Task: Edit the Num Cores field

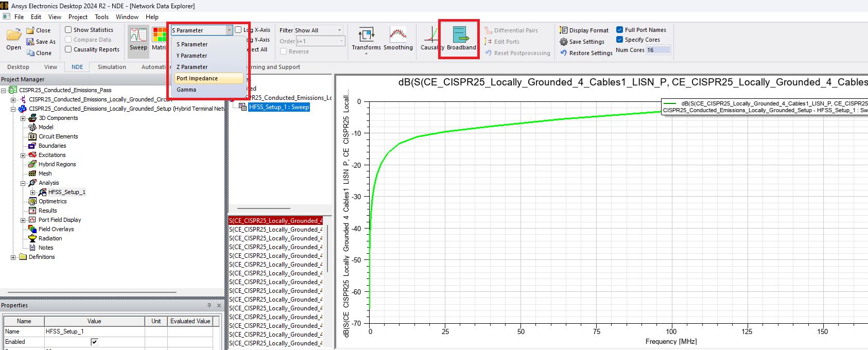Action: point(658,50)
